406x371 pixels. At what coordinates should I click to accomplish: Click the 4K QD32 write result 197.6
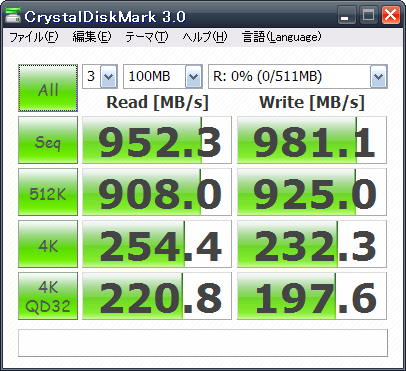pos(312,296)
